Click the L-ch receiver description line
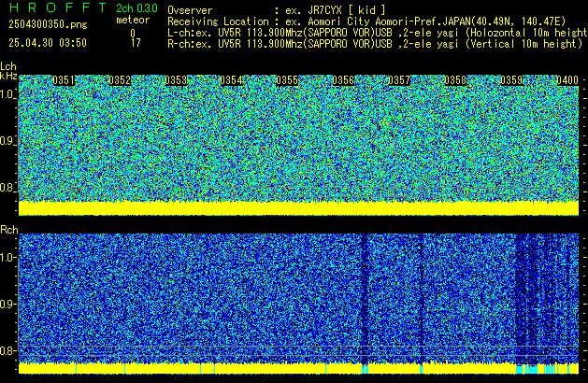 (378, 33)
